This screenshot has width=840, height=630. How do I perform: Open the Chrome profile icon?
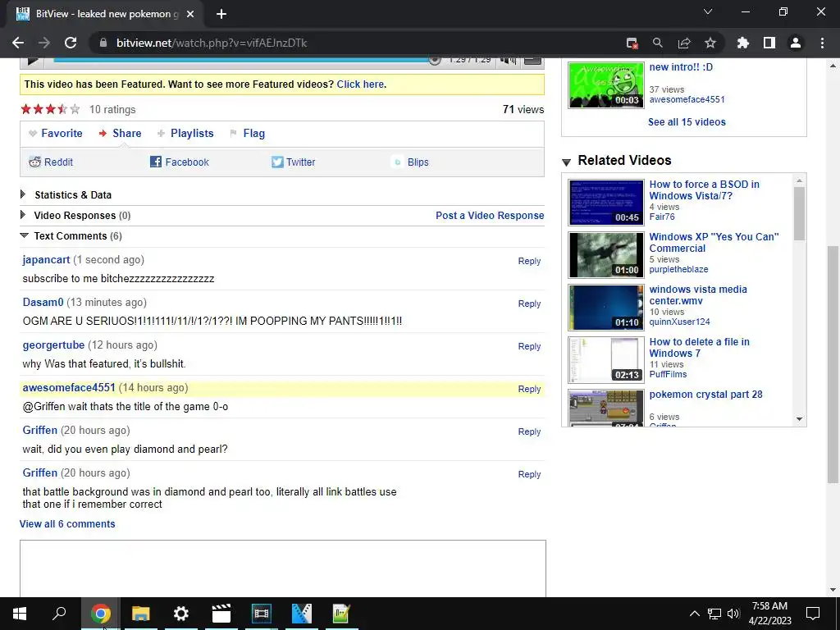coord(796,43)
